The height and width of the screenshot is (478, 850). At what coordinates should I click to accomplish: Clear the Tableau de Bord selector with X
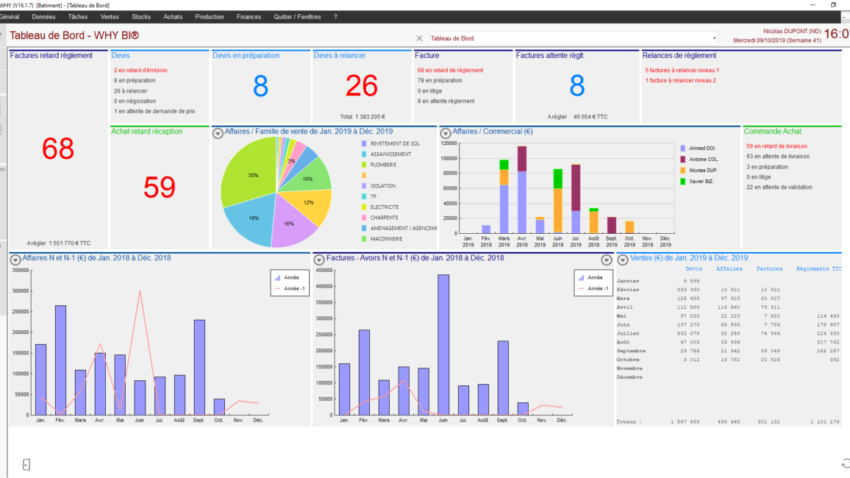point(419,38)
